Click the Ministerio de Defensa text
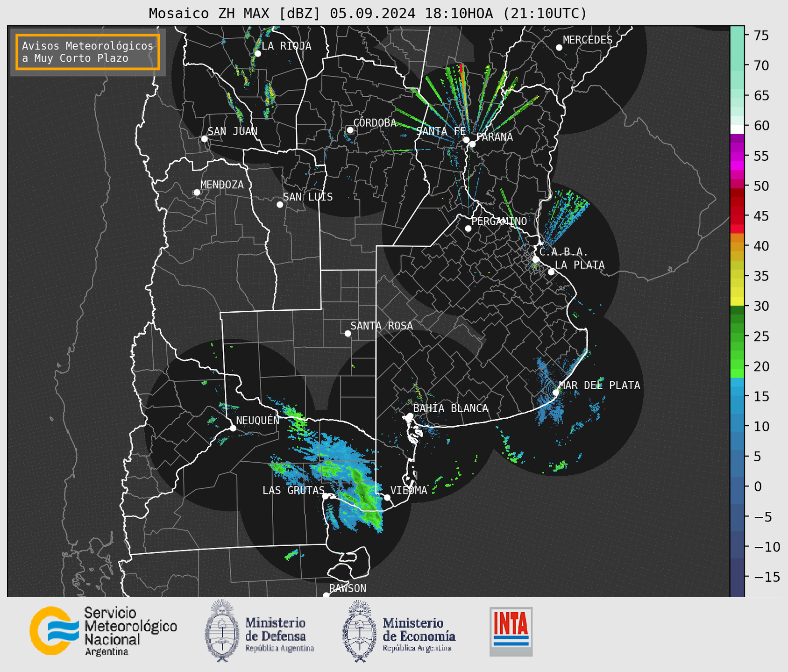 point(279,634)
